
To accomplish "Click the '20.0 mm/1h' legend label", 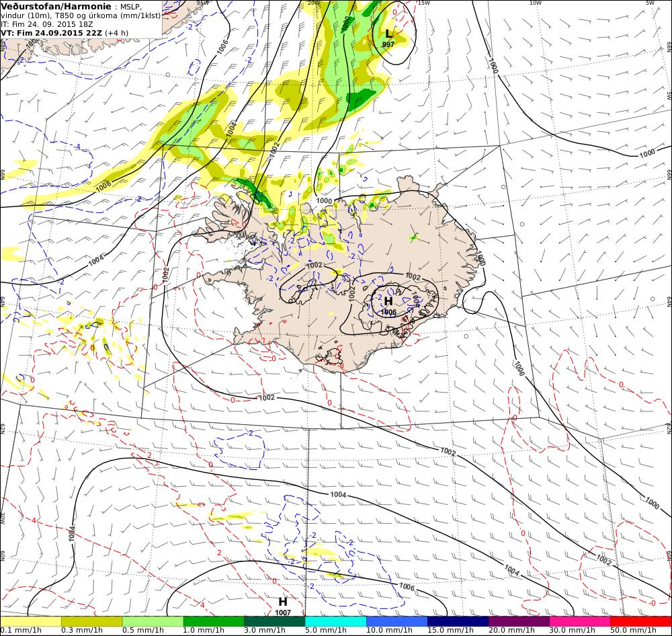I will pos(511,631).
